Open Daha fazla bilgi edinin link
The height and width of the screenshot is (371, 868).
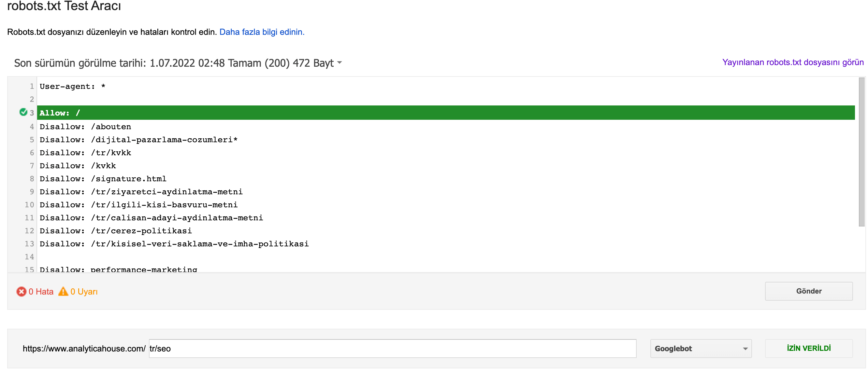262,32
